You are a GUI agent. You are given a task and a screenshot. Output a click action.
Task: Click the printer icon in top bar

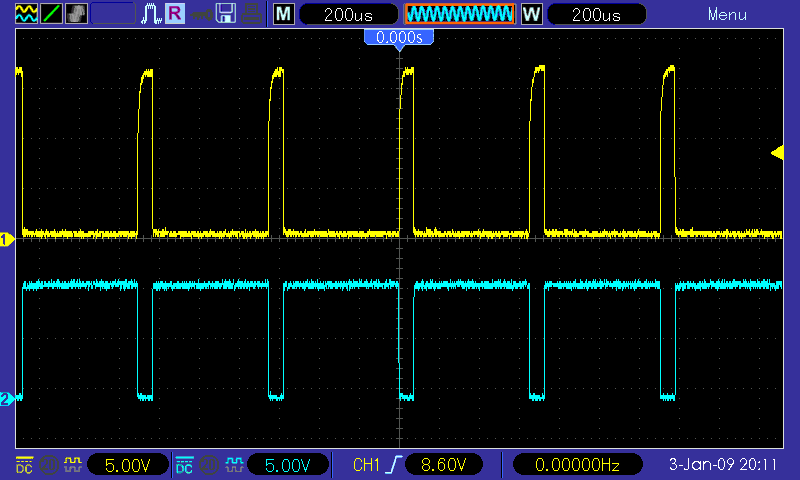coord(251,14)
